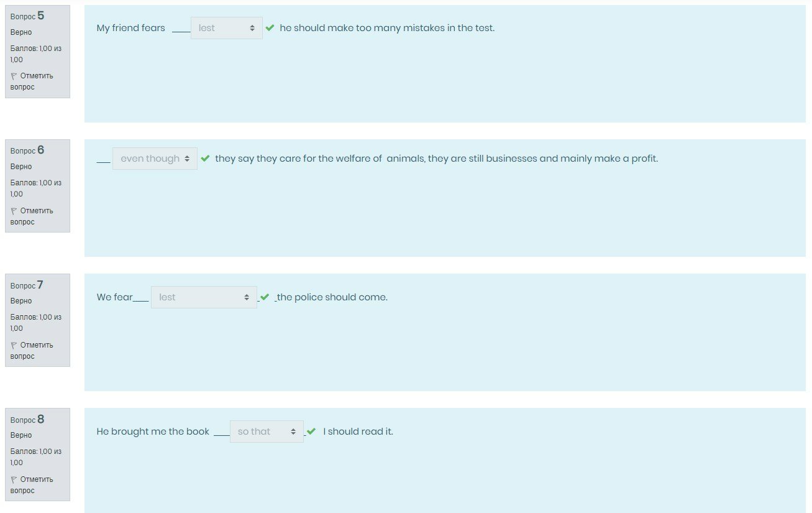
Task: Click the 'Верно' status under question 6
Action: tap(21, 167)
